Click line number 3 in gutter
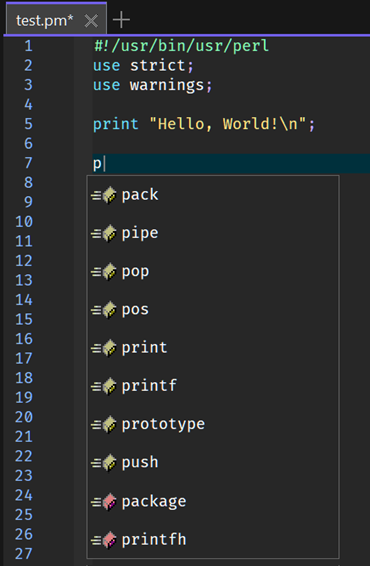Screen dimensions: 370x566 coord(28,85)
